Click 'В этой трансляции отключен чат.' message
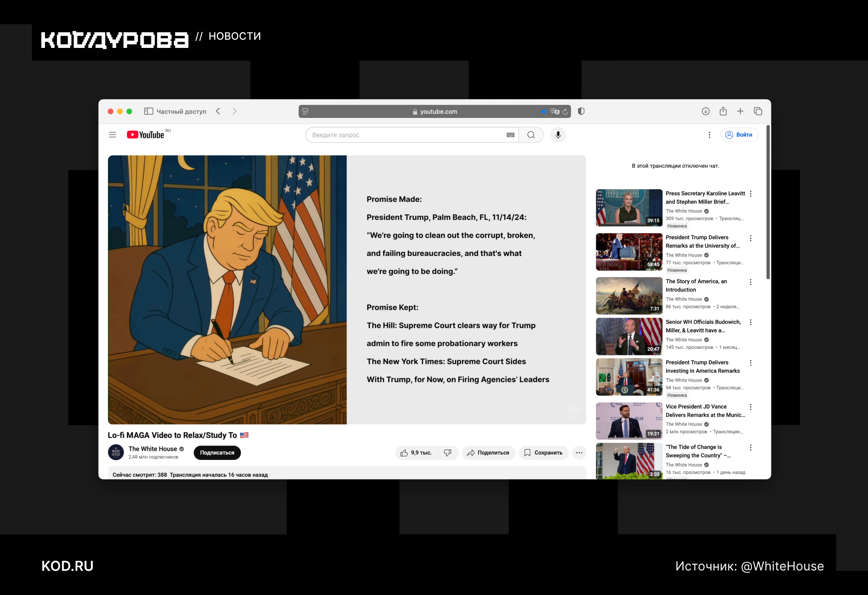868x595 pixels. (x=675, y=166)
